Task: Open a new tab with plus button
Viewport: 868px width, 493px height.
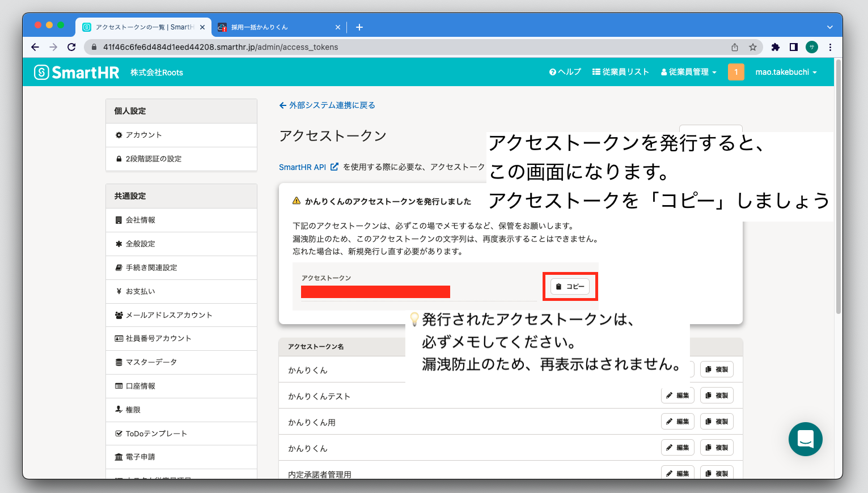Action: [x=359, y=27]
